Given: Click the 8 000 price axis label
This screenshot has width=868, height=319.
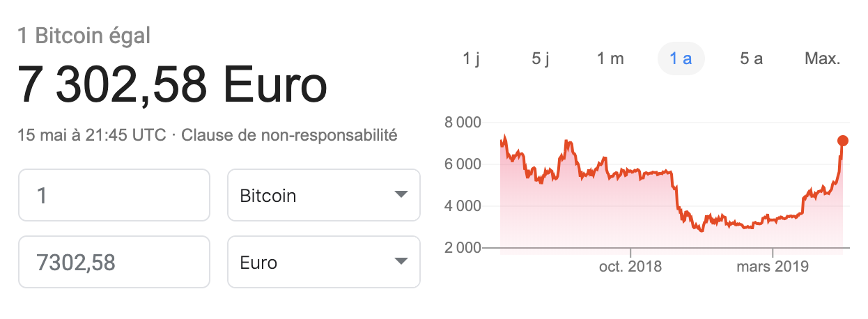Looking at the screenshot, I should (462, 123).
